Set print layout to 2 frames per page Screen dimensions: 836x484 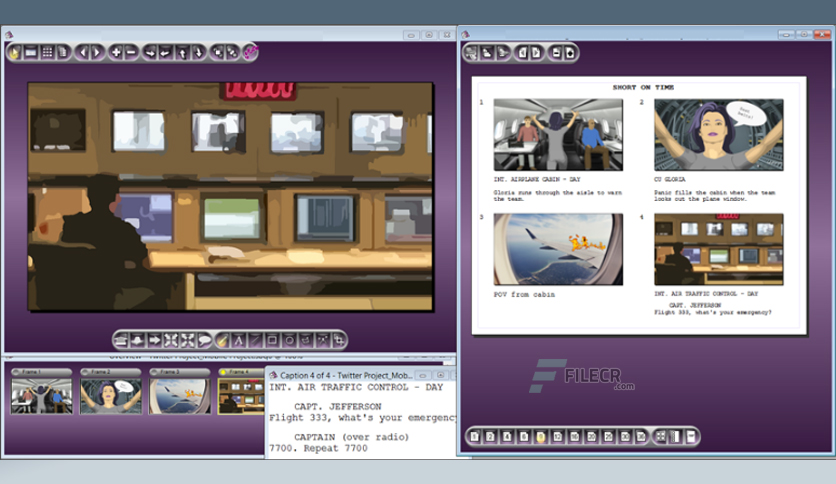(x=491, y=437)
